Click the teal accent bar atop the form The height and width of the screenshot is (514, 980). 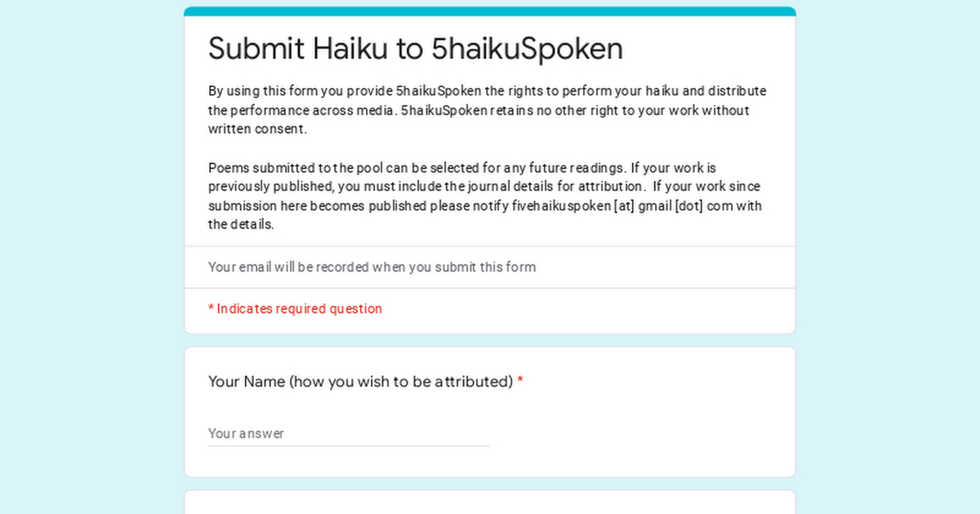pyautogui.click(x=490, y=11)
